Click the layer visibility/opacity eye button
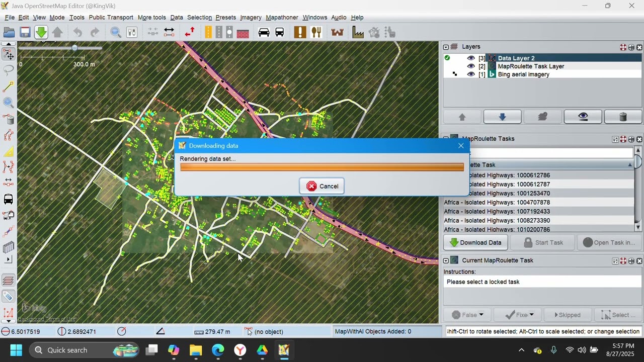644x362 pixels. coord(583,117)
